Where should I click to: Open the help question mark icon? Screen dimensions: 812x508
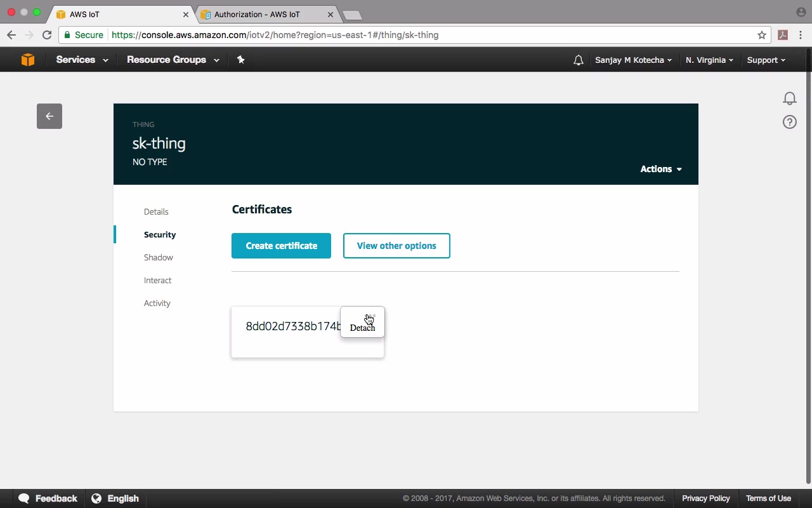[789, 122]
